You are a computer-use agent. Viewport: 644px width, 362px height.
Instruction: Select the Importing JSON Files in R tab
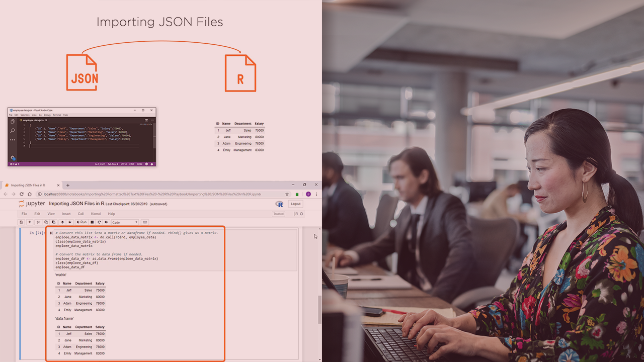point(30,185)
